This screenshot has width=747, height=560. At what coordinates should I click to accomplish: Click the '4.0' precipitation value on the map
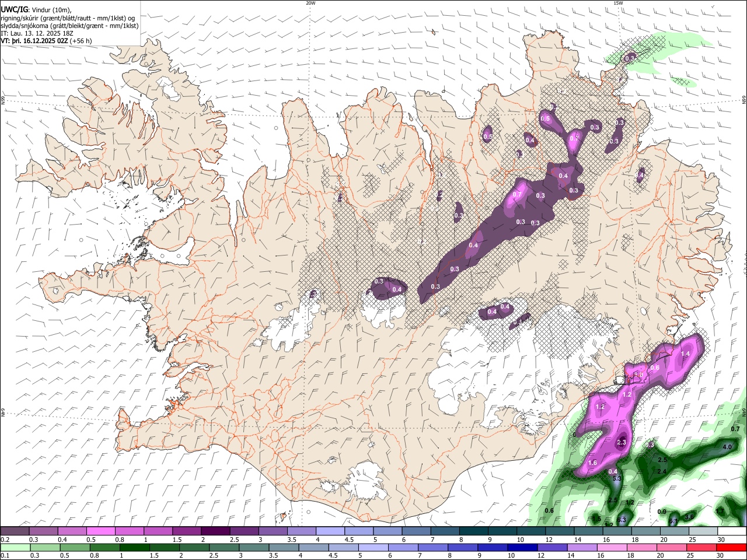tap(727, 447)
